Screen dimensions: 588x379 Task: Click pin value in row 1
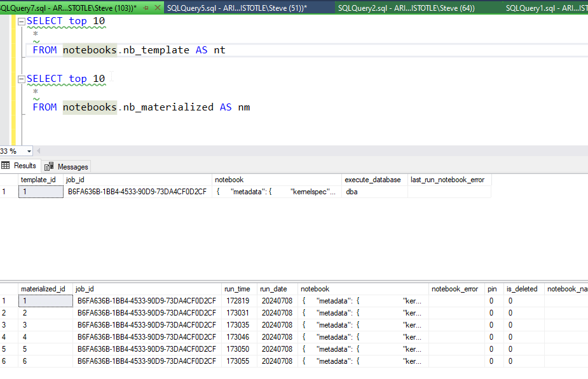pos(494,301)
